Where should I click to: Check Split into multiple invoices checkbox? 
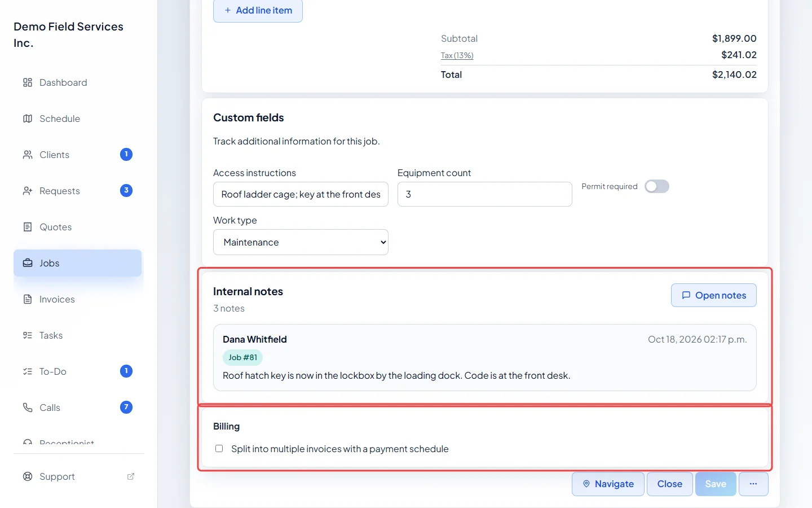pos(219,449)
